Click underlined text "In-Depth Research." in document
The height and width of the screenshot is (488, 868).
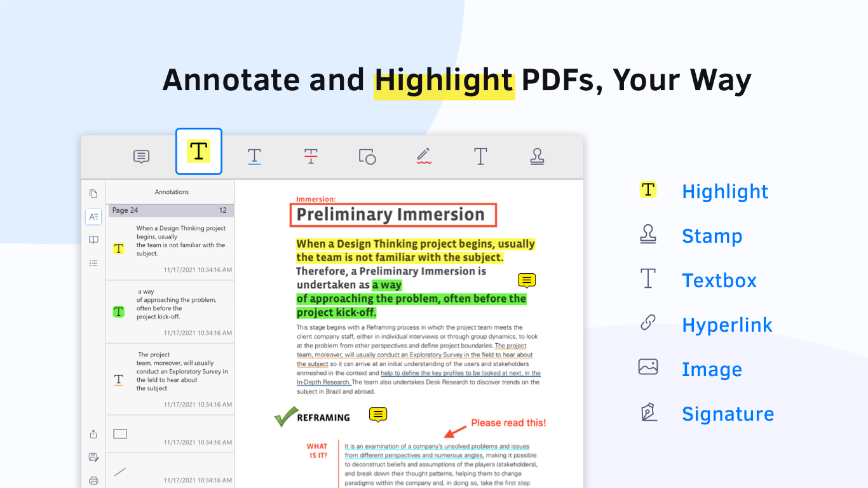(323, 382)
